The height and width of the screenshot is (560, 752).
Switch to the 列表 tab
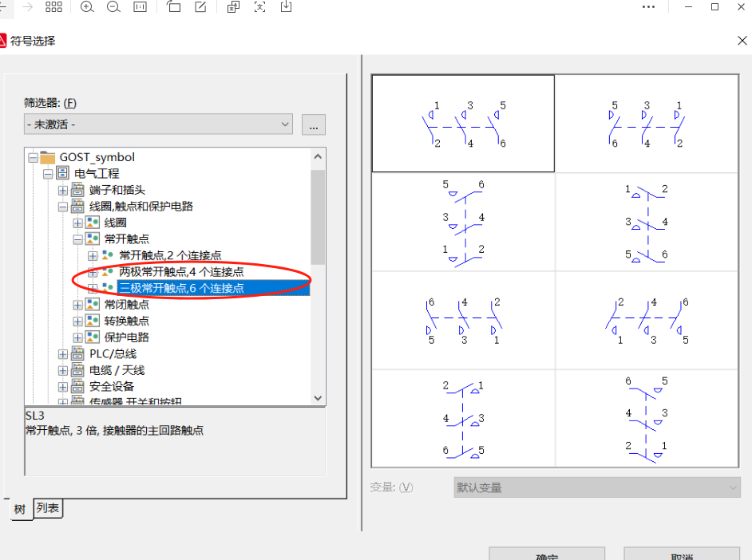click(x=48, y=508)
